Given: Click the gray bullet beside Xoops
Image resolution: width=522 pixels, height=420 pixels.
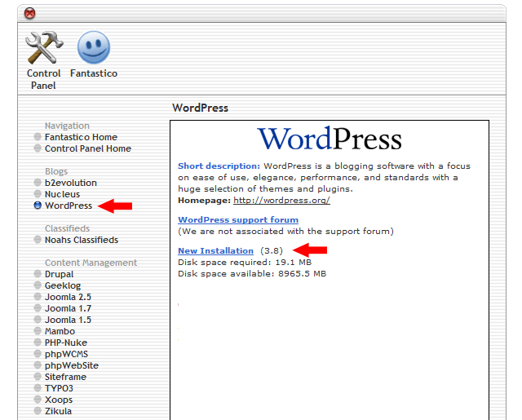Looking at the screenshot, I should (x=38, y=399).
